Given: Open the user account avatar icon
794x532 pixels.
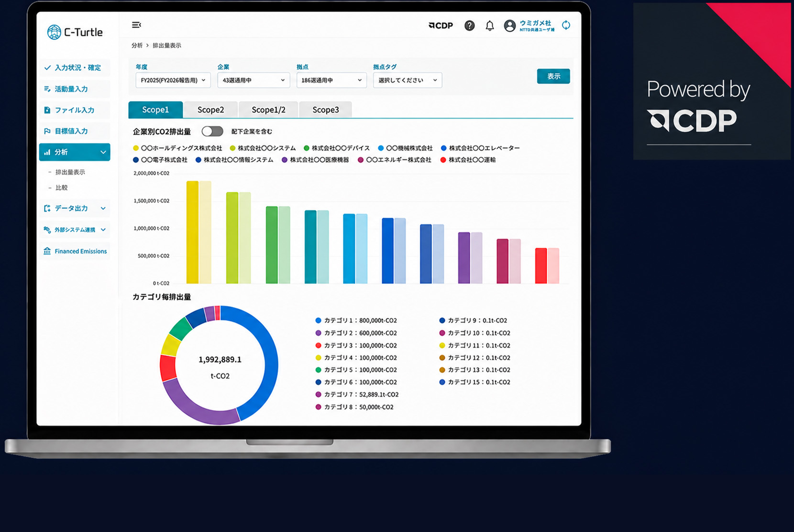Looking at the screenshot, I should tap(510, 26).
